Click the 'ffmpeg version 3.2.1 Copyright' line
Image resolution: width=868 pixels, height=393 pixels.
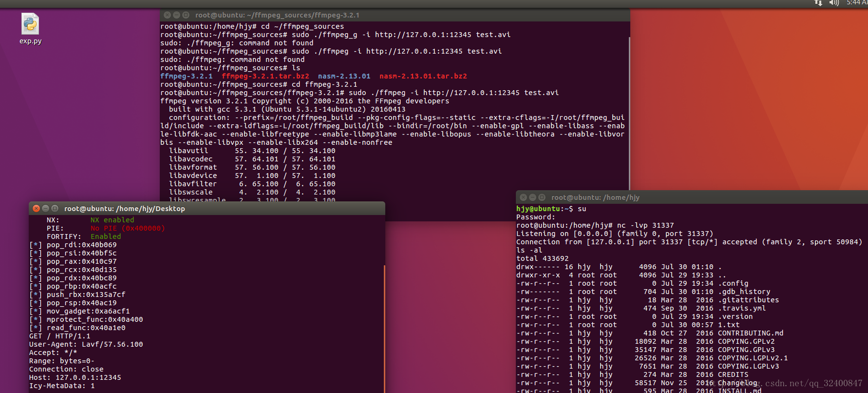tap(305, 101)
